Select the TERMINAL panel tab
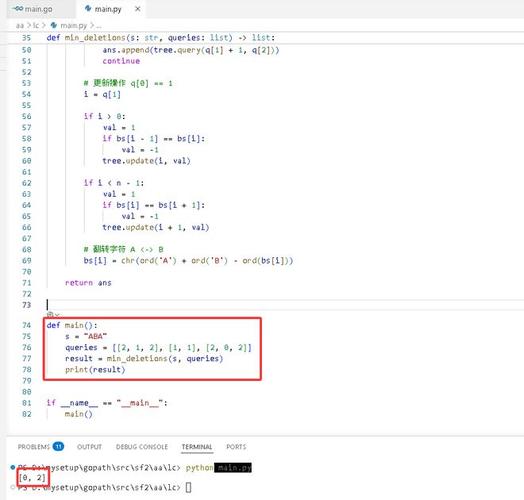Viewport: 524px width, 500px height. coord(197,447)
